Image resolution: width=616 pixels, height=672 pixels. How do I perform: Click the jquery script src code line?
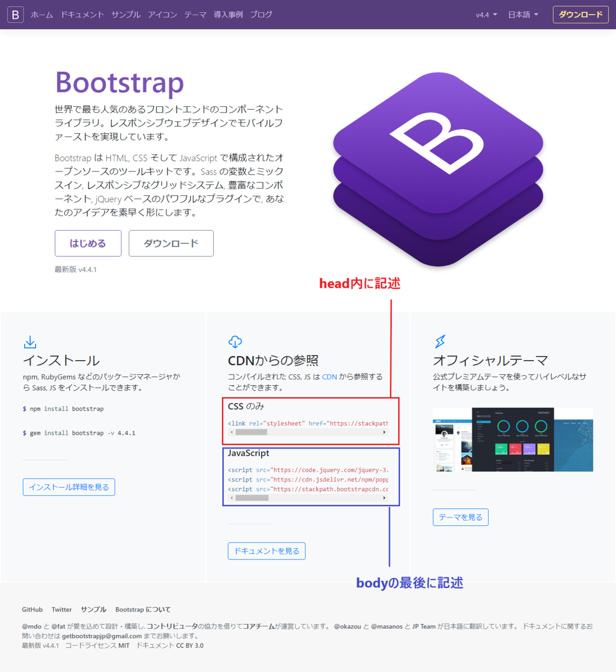coord(308,470)
